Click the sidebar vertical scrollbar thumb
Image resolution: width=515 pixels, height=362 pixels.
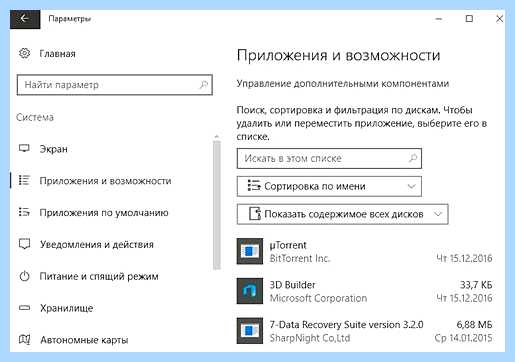(x=217, y=205)
